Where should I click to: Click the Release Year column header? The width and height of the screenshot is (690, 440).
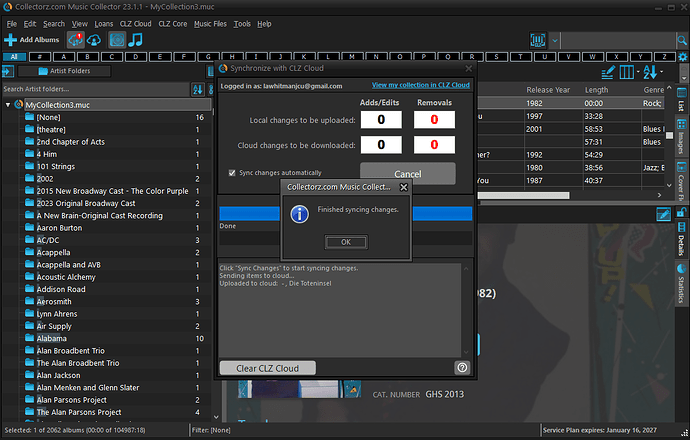pyautogui.click(x=548, y=90)
